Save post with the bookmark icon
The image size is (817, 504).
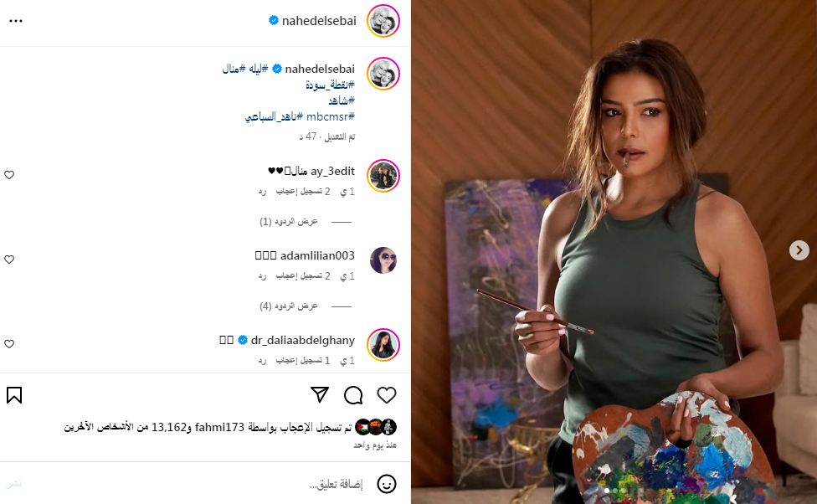[14, 395]
